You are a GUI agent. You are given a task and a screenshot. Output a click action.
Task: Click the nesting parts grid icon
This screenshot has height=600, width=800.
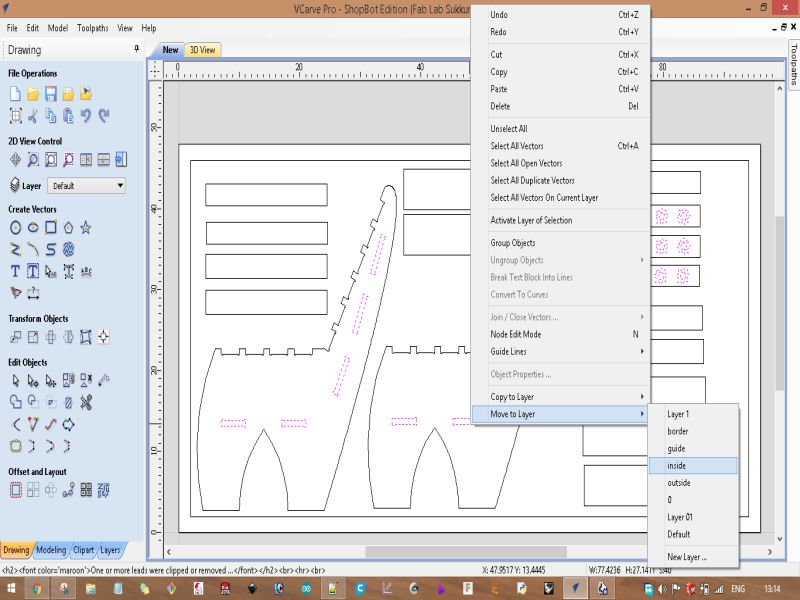pos(86,490)
